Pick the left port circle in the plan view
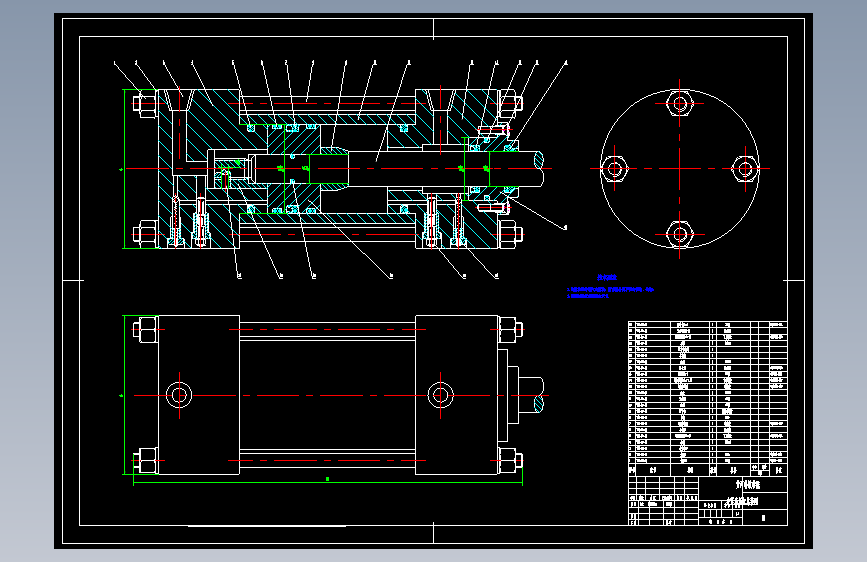Viewport: 867px width, 562px height. [179, 396]
